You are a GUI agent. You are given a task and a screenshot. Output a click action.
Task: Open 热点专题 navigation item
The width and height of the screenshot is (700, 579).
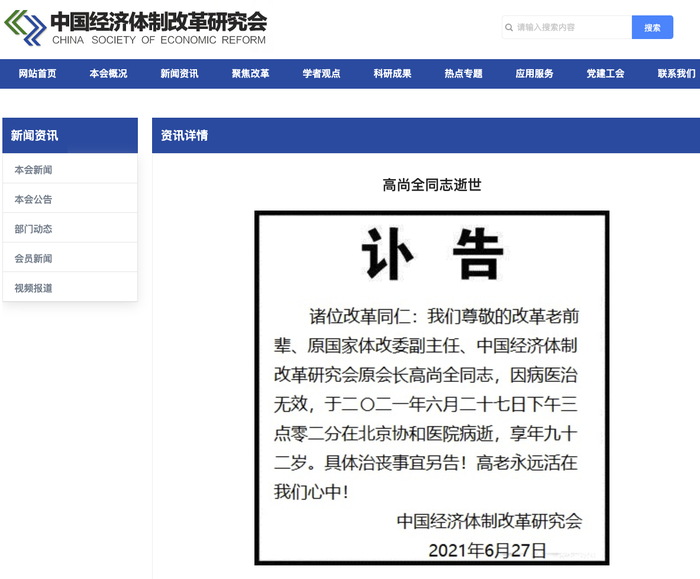point(463,74)
